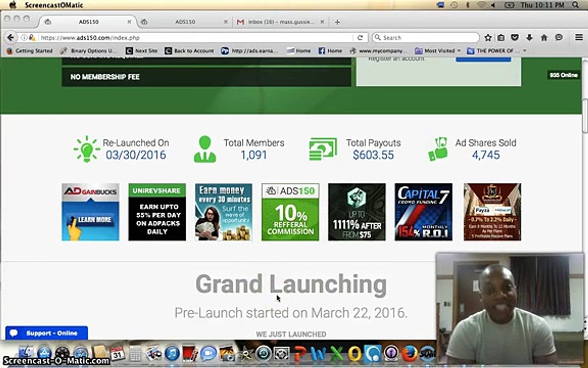This screenshot has height=368, width=588.
Task: Open the Bluetooth status menu
Action: (468, 5)
